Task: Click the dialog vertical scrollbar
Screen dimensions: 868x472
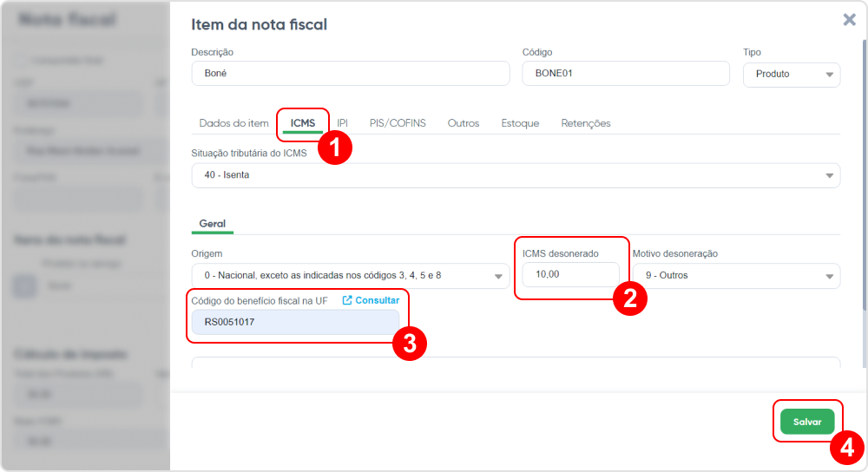Action: pyautogui.click(x=865, y=174)
